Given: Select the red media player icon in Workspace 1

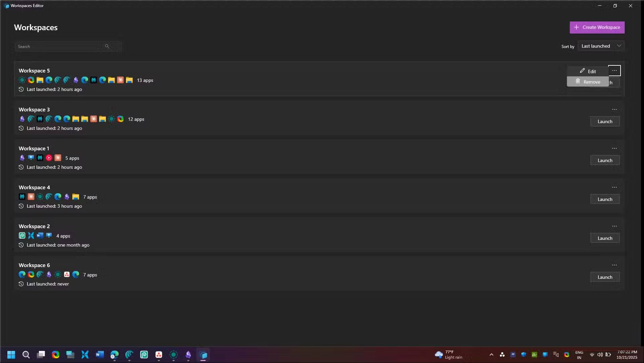Looking at the screenshot, I should (49, 158).
